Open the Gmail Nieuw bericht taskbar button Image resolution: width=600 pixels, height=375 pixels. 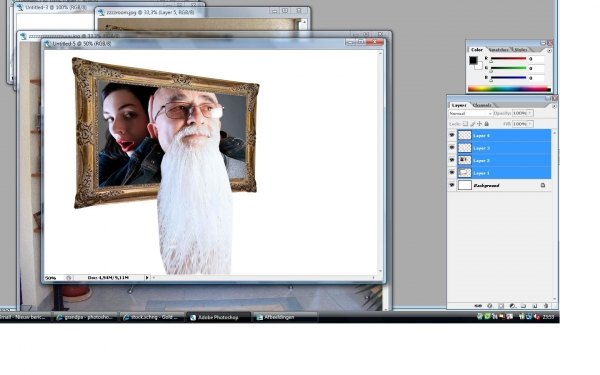24,317
